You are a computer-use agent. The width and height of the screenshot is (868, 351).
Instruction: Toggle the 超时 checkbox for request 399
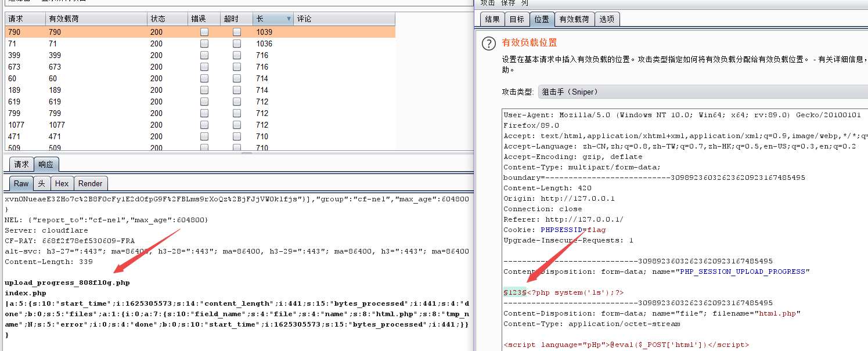[x=237, y=55]
